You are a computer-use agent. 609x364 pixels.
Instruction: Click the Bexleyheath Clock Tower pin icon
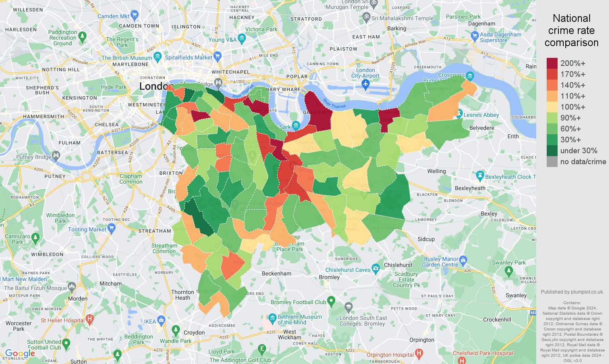click(480, 176)
